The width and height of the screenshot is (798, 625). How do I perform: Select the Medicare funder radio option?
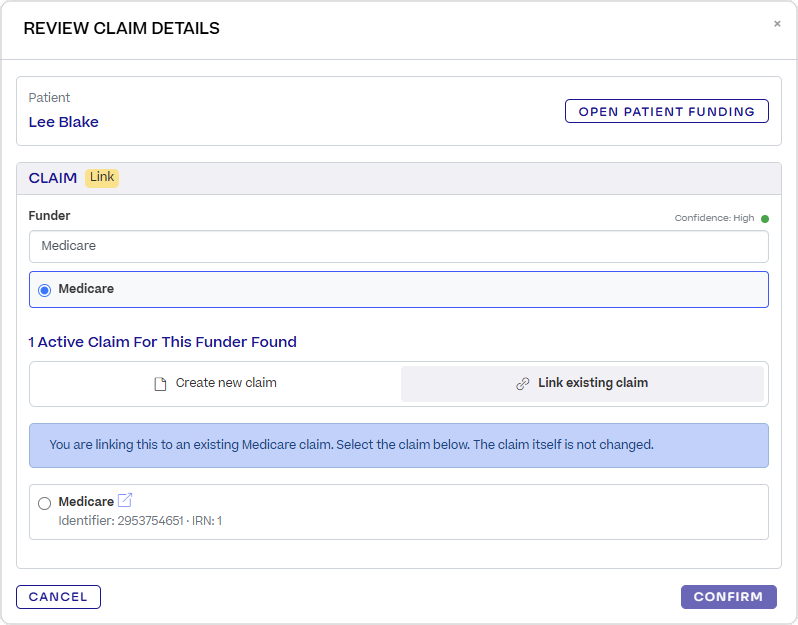click(45, 290)
